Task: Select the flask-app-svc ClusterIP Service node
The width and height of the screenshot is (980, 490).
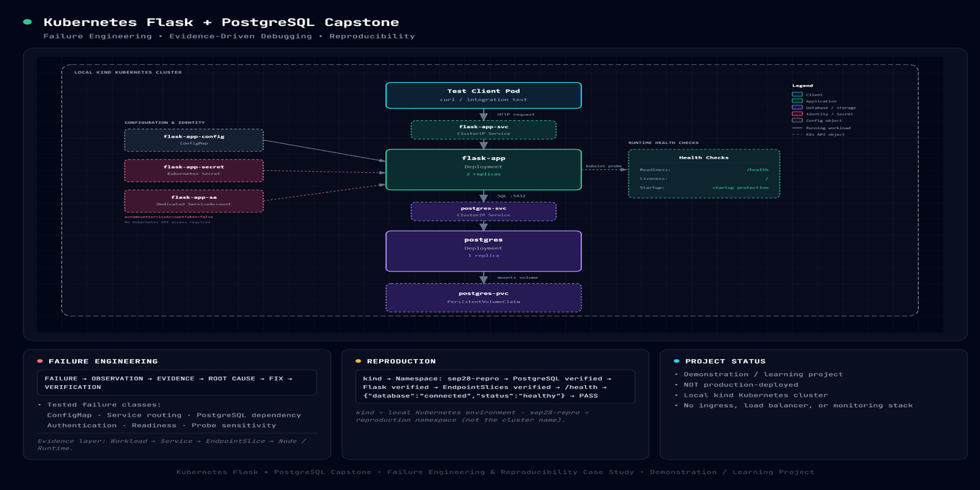Action: (483, 129)
